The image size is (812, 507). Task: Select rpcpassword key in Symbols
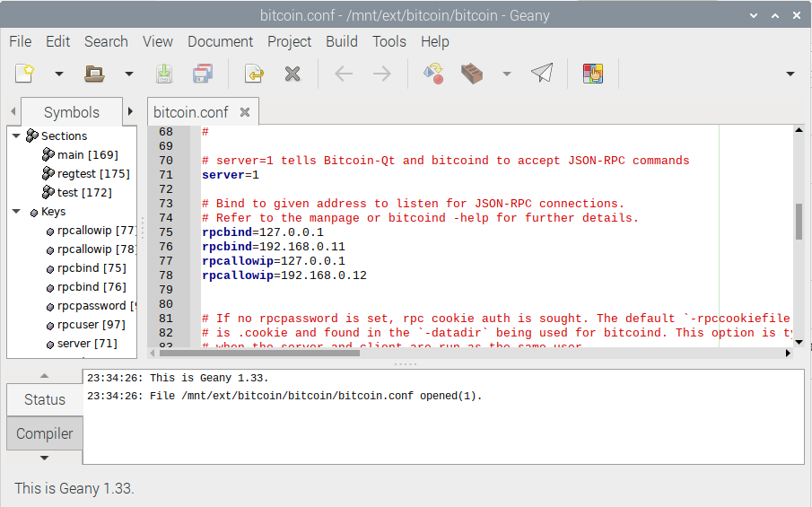(96, 306)
